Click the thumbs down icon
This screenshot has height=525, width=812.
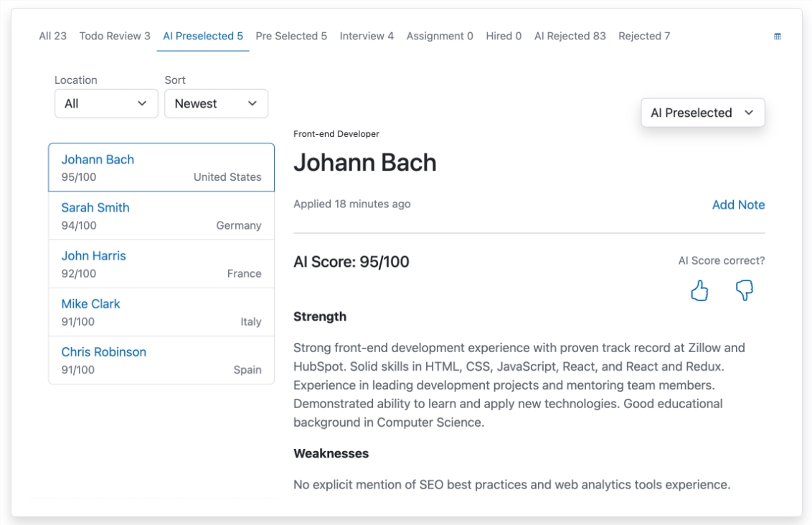744,290
